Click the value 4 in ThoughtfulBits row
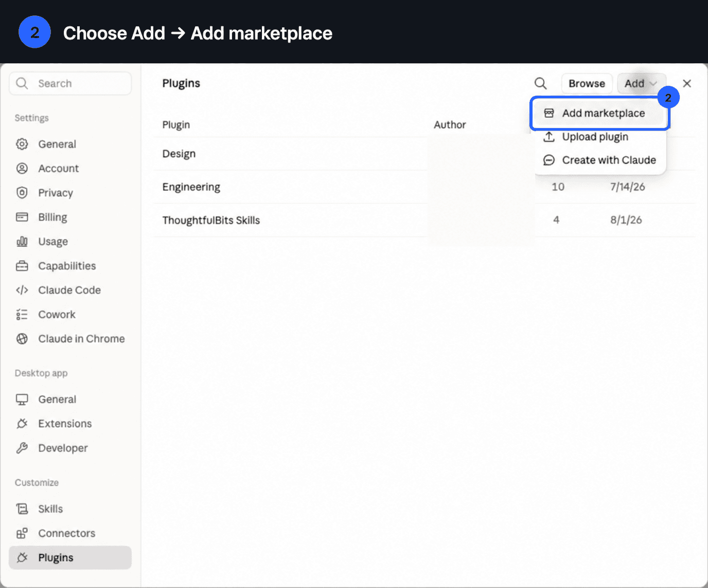The width and height of the screenshot is (708, 588). point(556,220)
